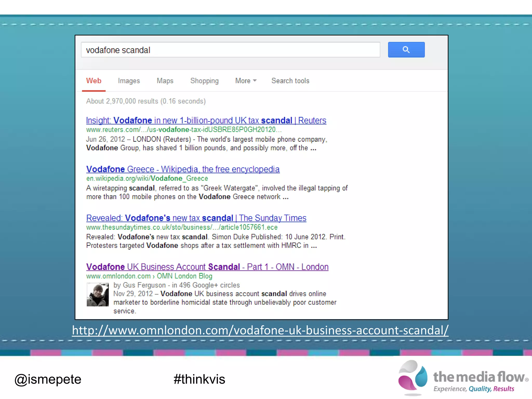
Task: Click the Gus Ferguson author thumbnail
Action: tap(98, 295)
